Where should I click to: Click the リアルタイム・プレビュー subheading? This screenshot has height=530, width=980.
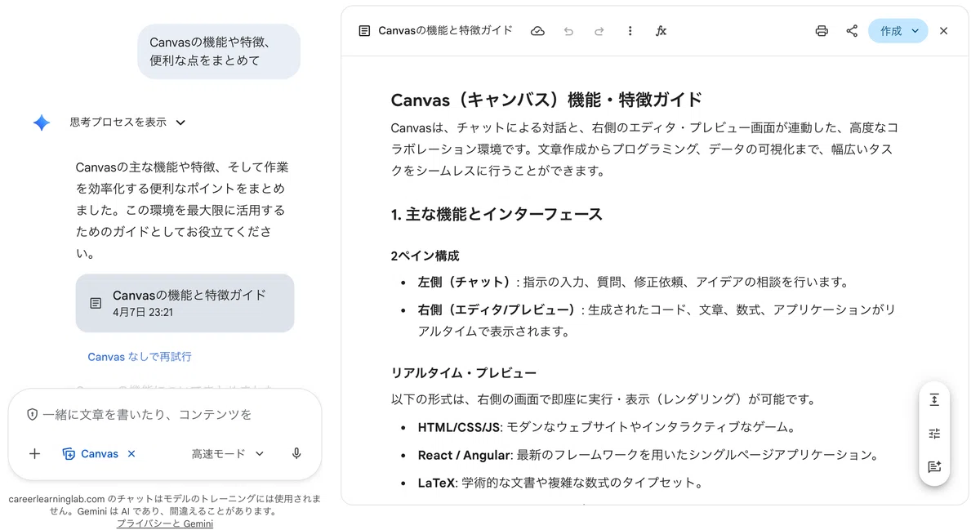tap(464, 373)
